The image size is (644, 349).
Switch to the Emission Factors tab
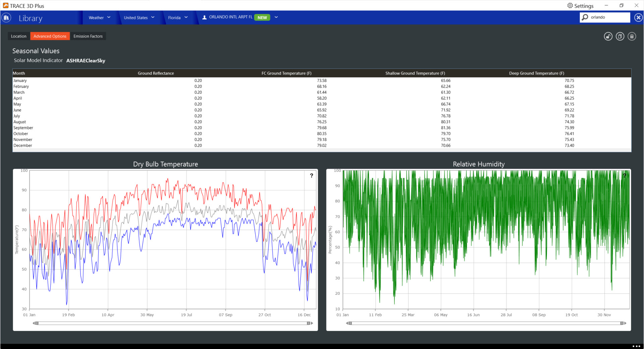click(x=88, y=36)
